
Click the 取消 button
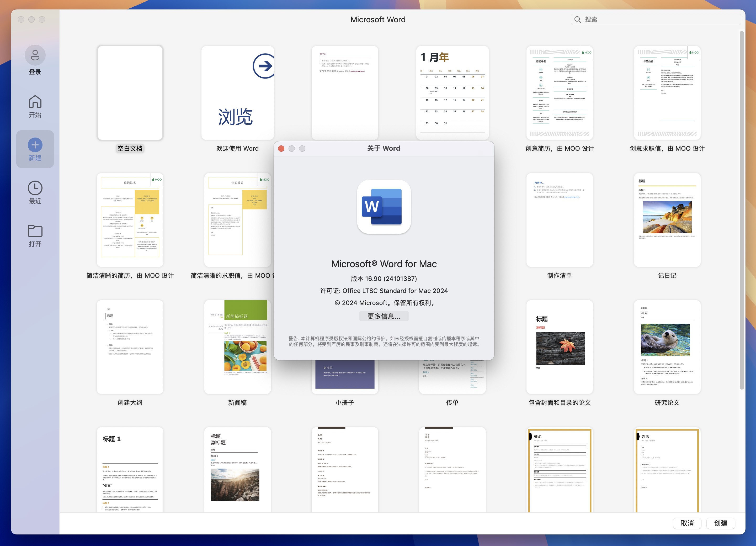pos(687,523)
